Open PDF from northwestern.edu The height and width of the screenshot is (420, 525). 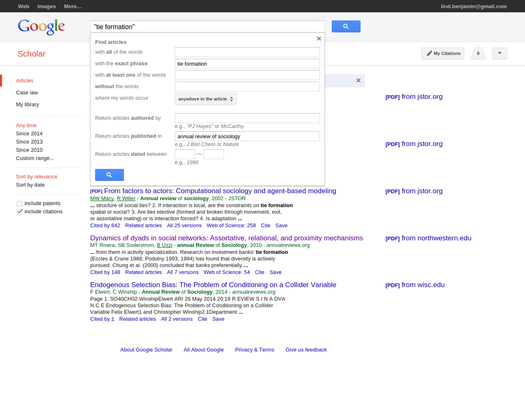point(428,238)
